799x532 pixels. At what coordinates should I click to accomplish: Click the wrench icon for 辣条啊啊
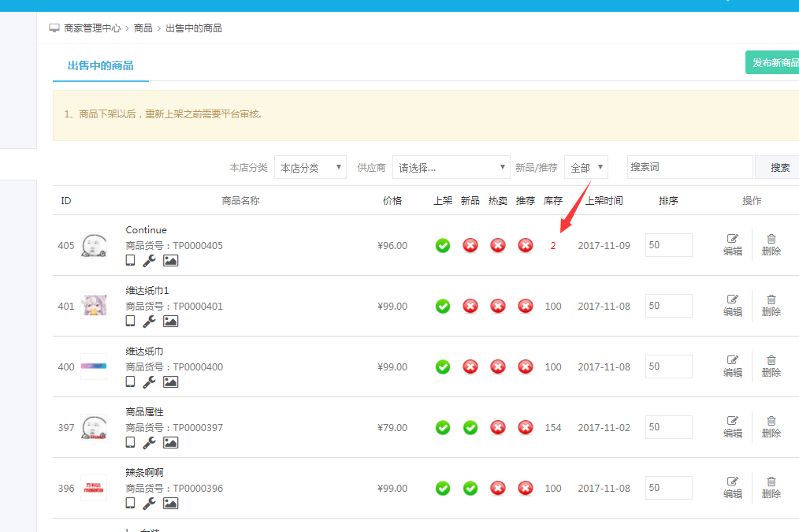pos(149,503)
